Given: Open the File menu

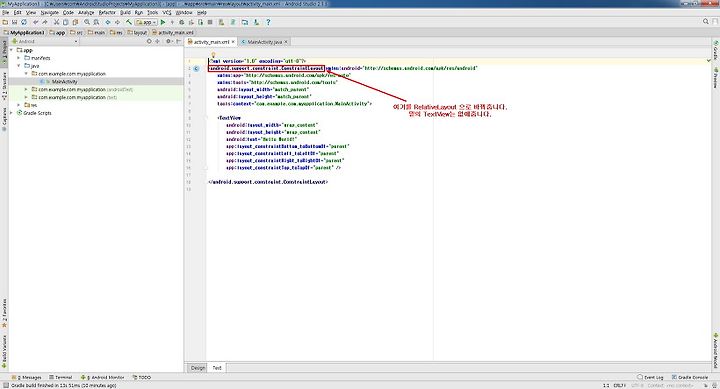Looking at the screenshot, I should (6, 12).
